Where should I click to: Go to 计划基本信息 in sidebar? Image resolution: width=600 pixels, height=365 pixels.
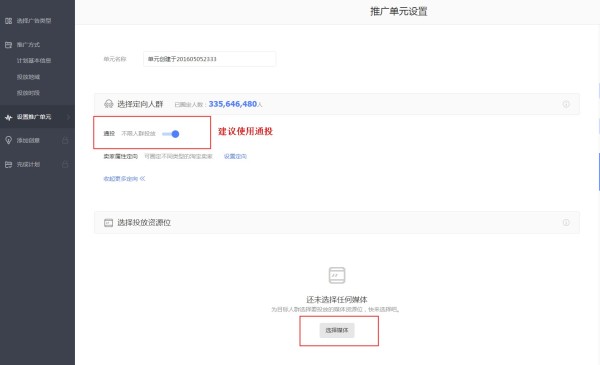click(34, 60)
